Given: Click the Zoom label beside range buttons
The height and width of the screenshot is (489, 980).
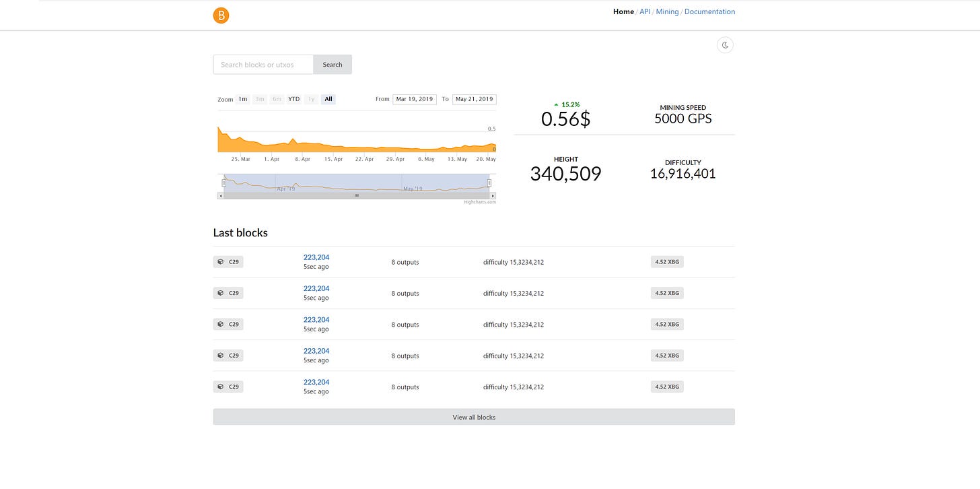Looking at the screenshot, I should click(225, 100).
